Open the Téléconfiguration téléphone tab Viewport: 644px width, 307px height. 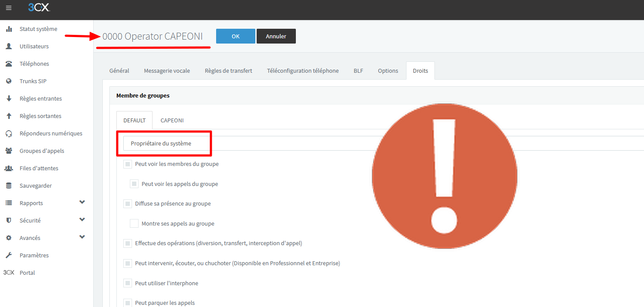(303, 71)
